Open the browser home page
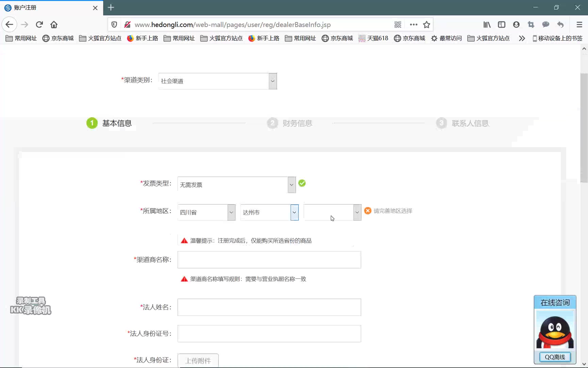 point(54,25)
